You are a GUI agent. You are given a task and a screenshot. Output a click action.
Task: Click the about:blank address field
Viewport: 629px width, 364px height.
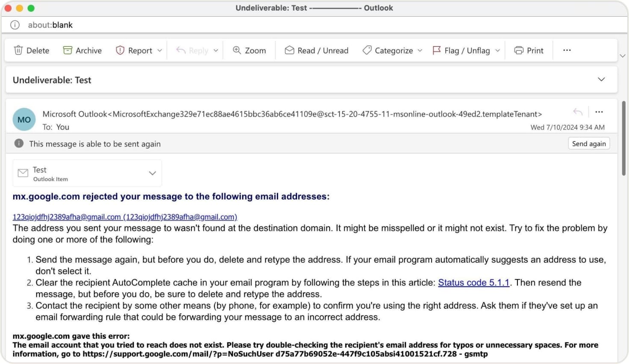click(50, 25)
